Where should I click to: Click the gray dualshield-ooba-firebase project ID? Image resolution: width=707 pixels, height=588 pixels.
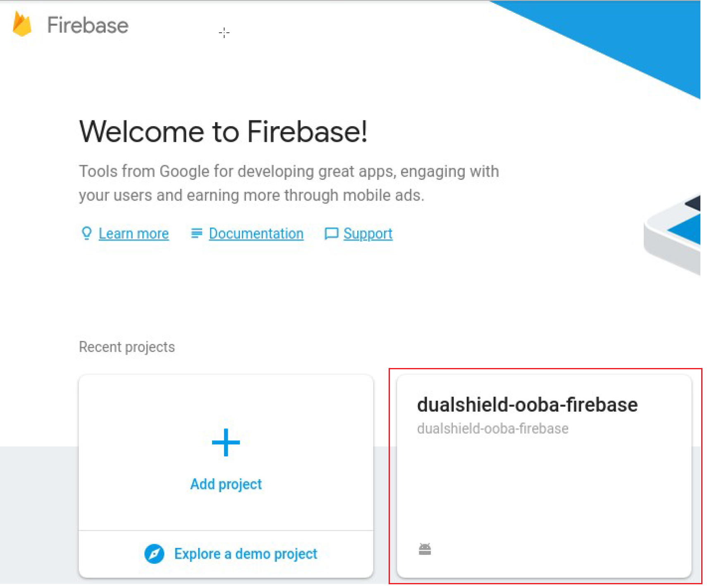[x=492, y=428]
